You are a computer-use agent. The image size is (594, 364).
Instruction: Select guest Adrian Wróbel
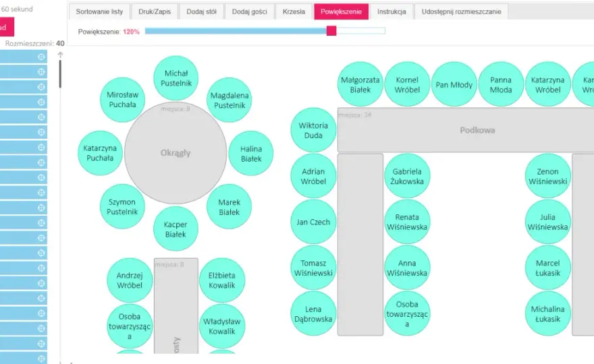click(x=313, y=176)
